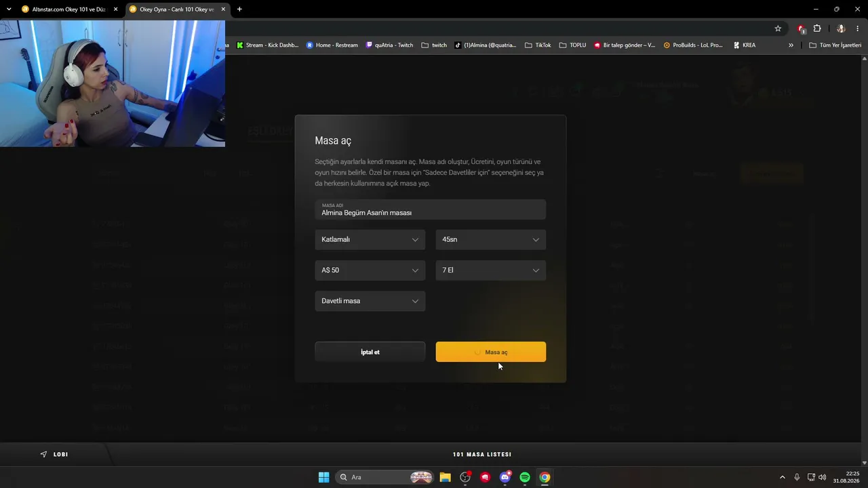
Task: Click the taskbar Ara search box
Action: (385, 477)
